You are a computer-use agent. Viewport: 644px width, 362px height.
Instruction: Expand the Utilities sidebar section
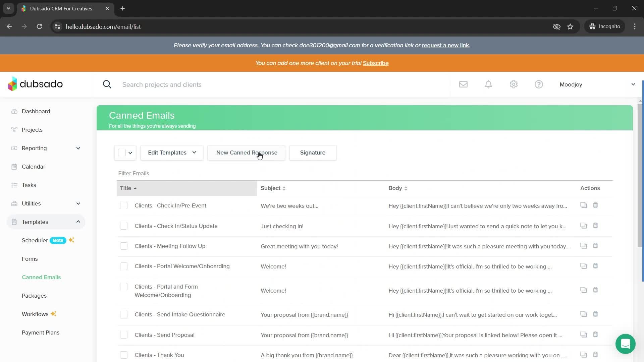click(x=78, y=203)
